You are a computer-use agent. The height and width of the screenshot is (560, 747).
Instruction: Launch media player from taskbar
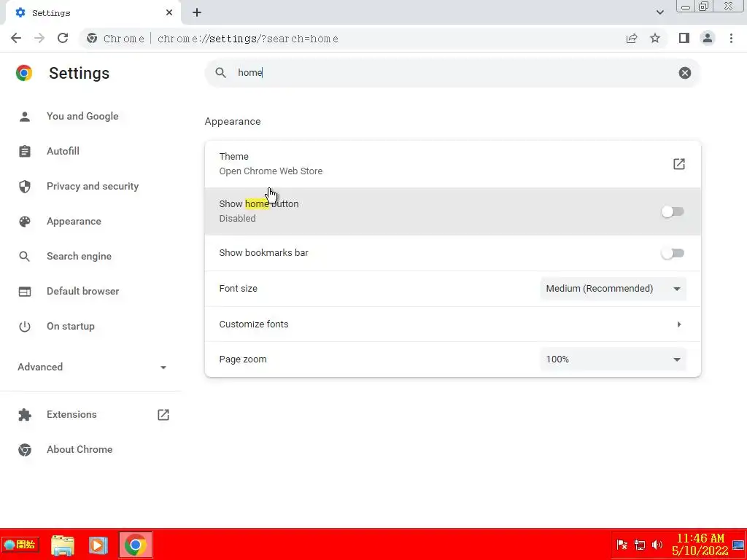pos(98,545)
